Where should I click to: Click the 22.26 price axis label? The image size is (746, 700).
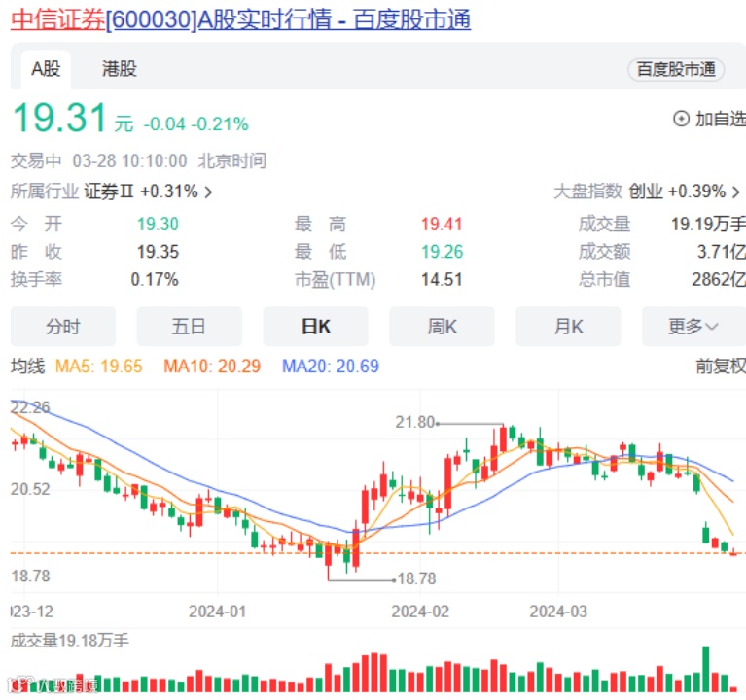pos(30,407)
